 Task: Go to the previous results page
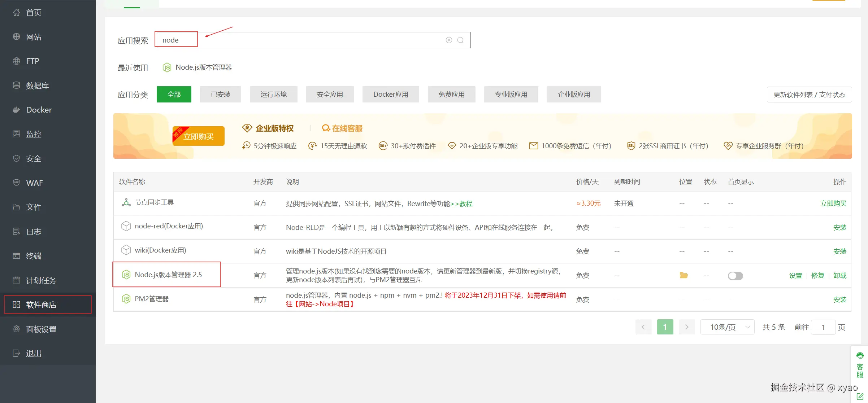pyautogui.click(x=643, y=327)
